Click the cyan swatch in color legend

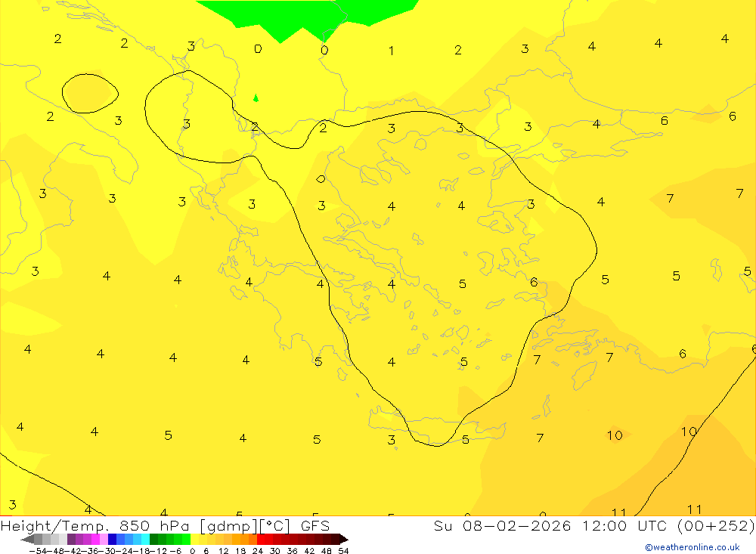145,540
